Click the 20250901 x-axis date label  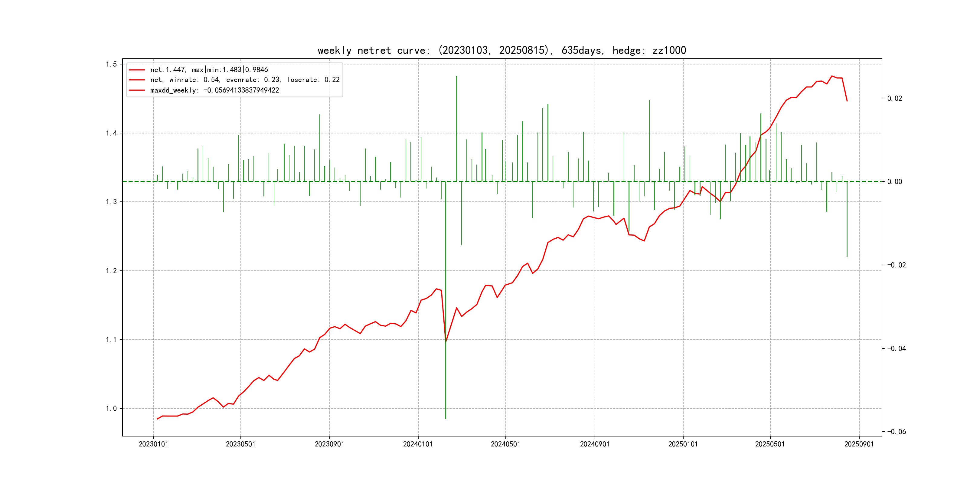pyautogui.click(x=859, y=444)
